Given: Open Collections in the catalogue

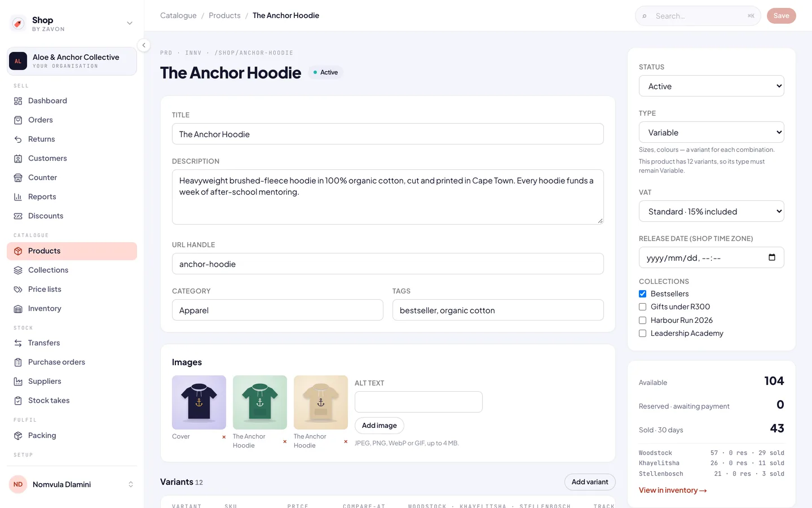Looking at the screenshot, I should point(72,270).
